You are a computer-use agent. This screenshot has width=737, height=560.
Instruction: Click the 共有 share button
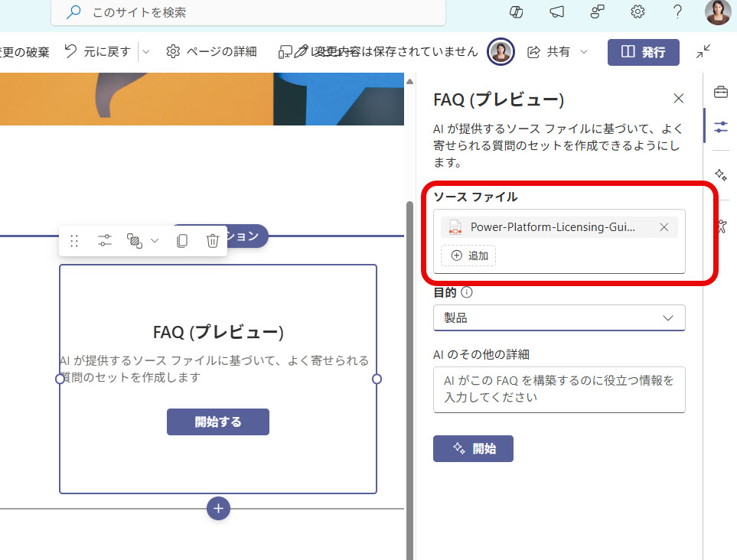[548, 52]
